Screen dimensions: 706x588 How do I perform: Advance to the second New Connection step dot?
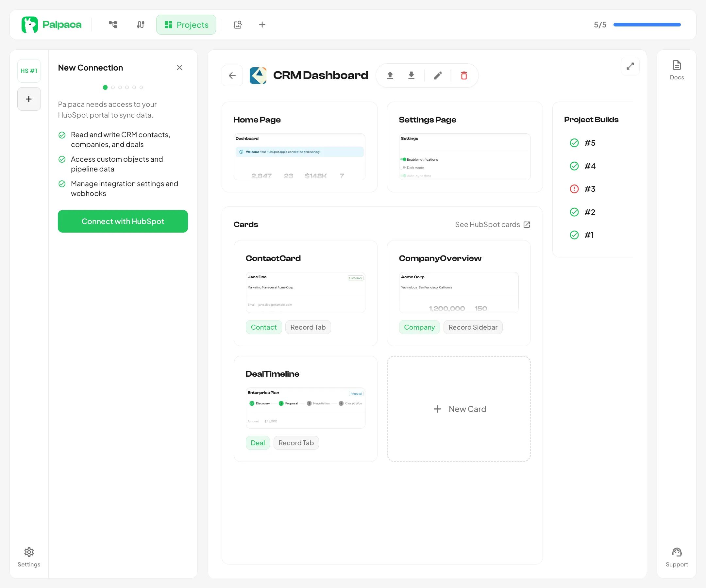(113, 87)
